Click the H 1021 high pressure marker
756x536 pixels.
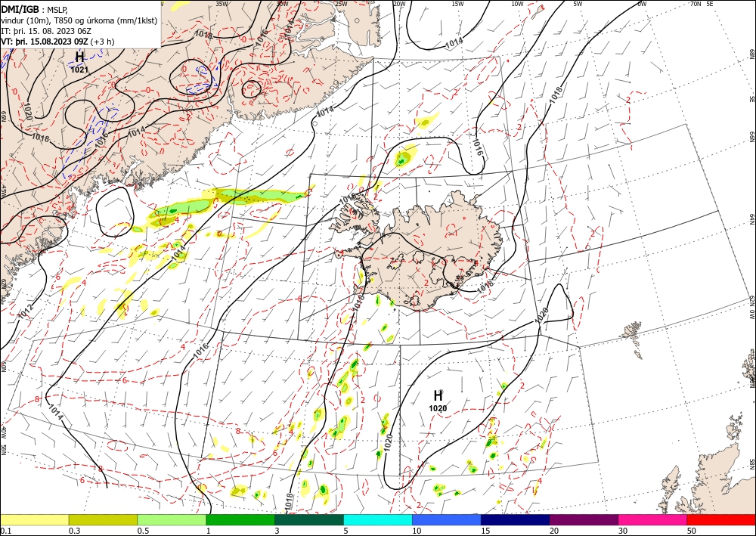79,63
